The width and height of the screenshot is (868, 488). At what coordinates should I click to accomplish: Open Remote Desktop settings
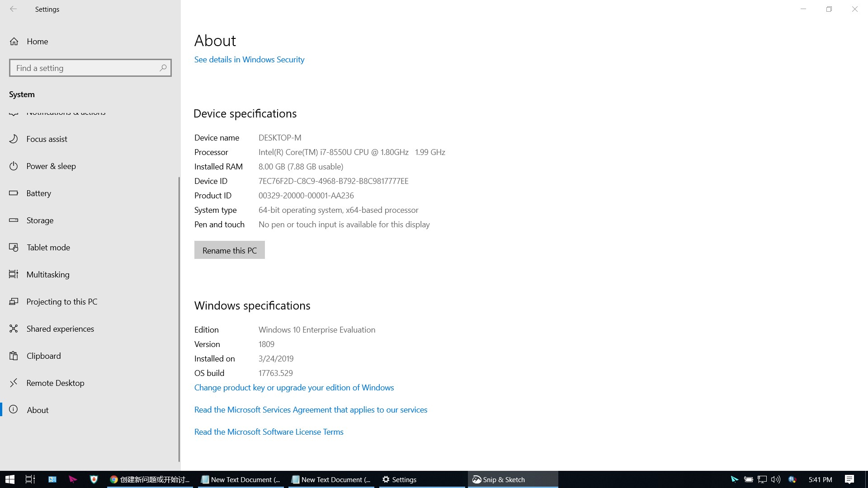tap(90, 383)
